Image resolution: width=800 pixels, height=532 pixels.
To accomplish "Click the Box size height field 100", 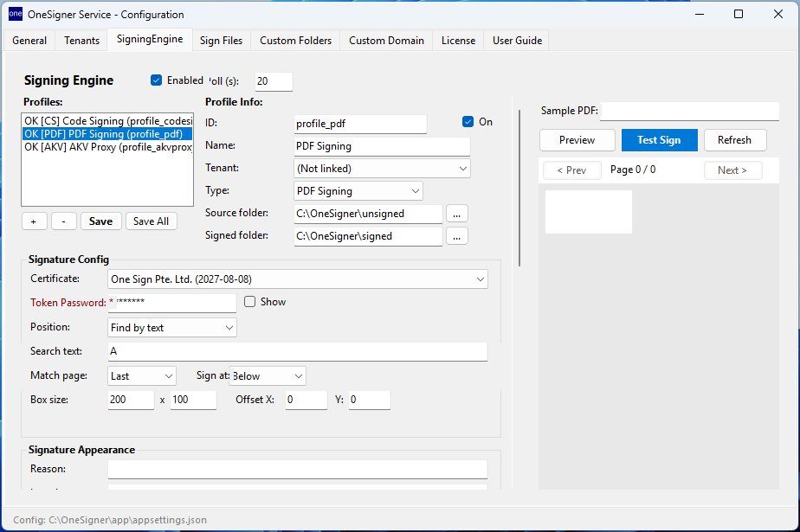I will 193,400.
